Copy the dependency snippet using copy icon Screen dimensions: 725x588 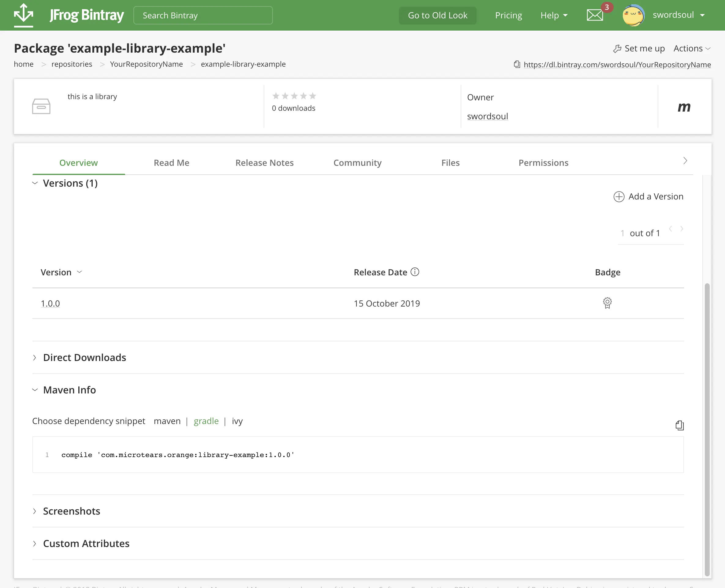click(x=679, y=425)
